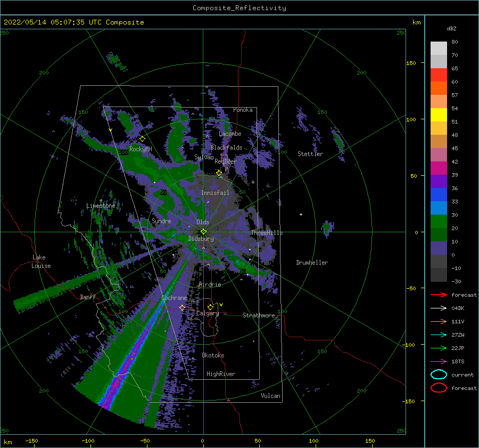This screenshot has width=479, height=448.
Task: Click the Blackfalds label
Action: point(226,148)
